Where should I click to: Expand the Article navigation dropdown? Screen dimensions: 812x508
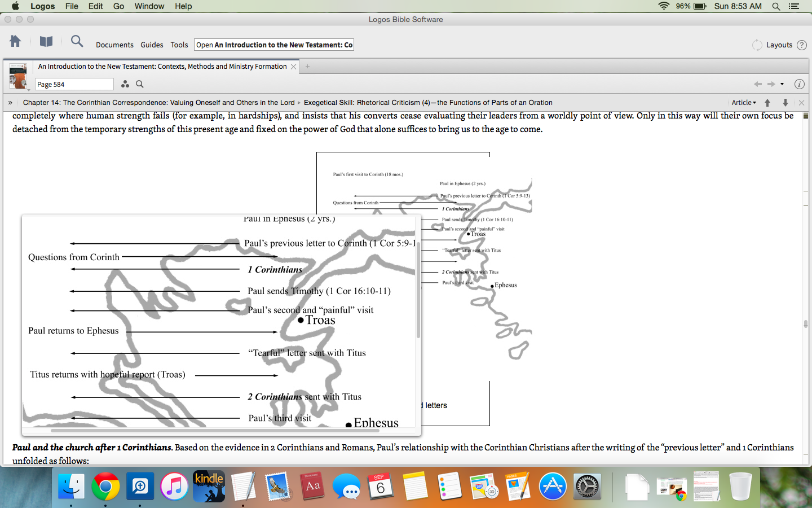[744, 103]
